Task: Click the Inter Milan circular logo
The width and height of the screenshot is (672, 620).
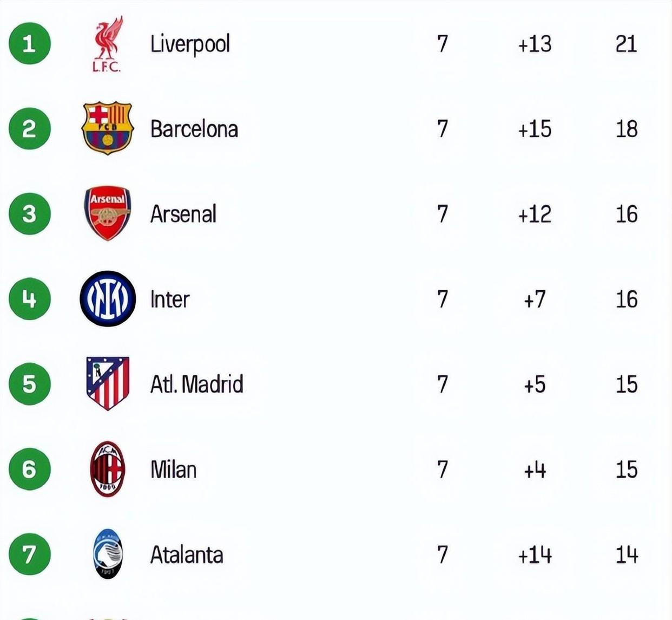Action: pos(108,299)
